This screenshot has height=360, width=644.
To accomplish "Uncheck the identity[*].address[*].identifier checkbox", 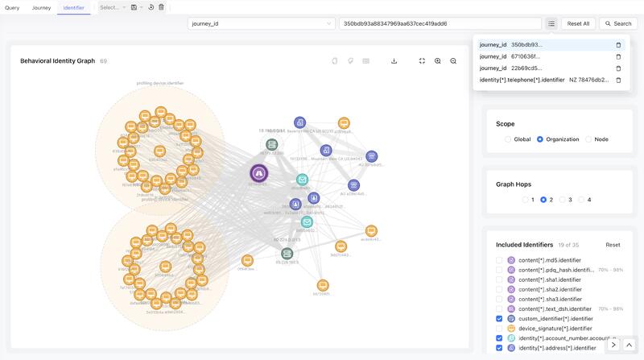I will 499,348.
